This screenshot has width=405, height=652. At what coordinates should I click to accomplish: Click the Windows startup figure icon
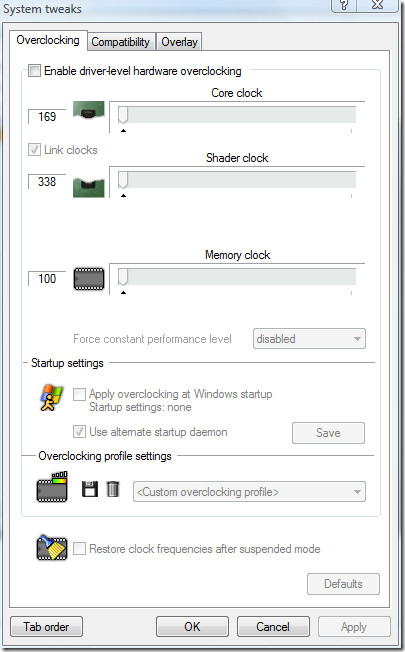pos(51,398)
